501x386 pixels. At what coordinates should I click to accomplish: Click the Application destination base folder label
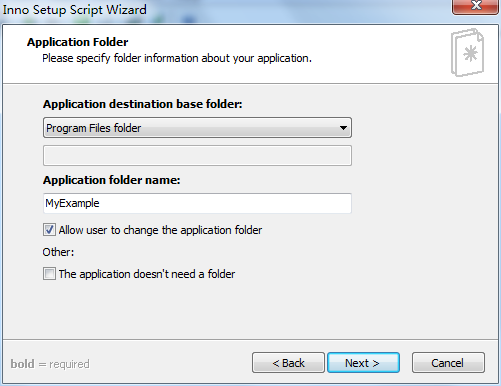(143, 104)
